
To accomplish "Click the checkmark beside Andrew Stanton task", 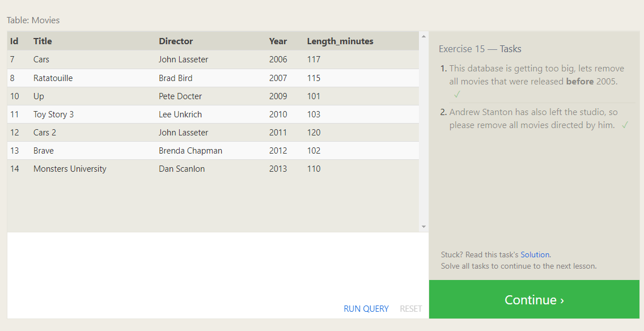I will [625, 125].
